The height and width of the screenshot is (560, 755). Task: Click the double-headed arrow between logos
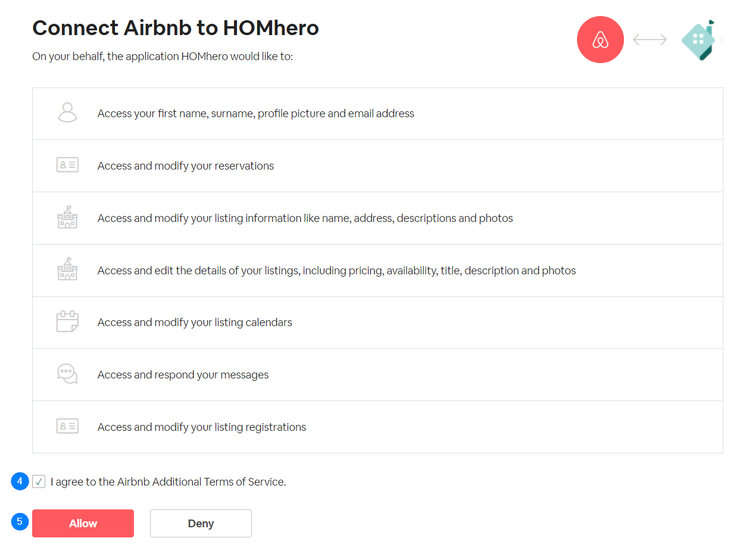tap(650, 39)
